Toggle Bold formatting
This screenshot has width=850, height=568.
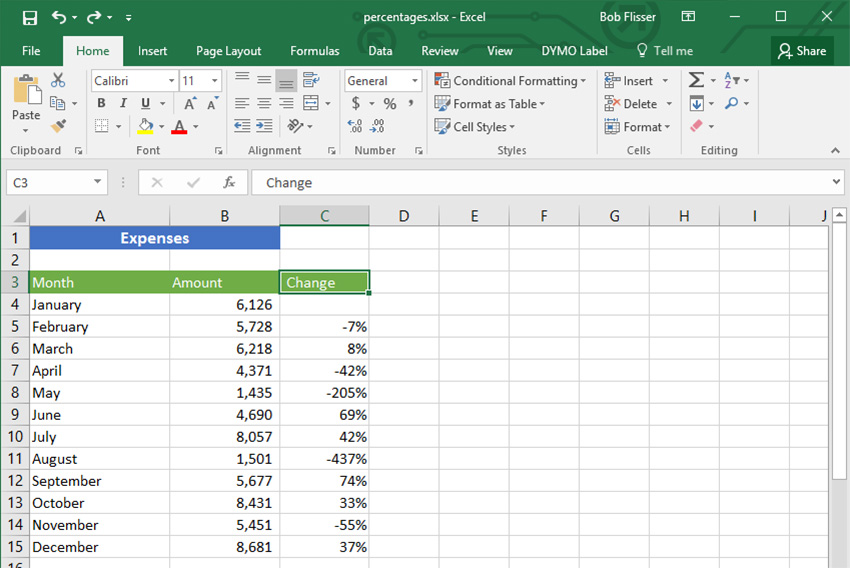pyautogui.click(x=101, y=103)
